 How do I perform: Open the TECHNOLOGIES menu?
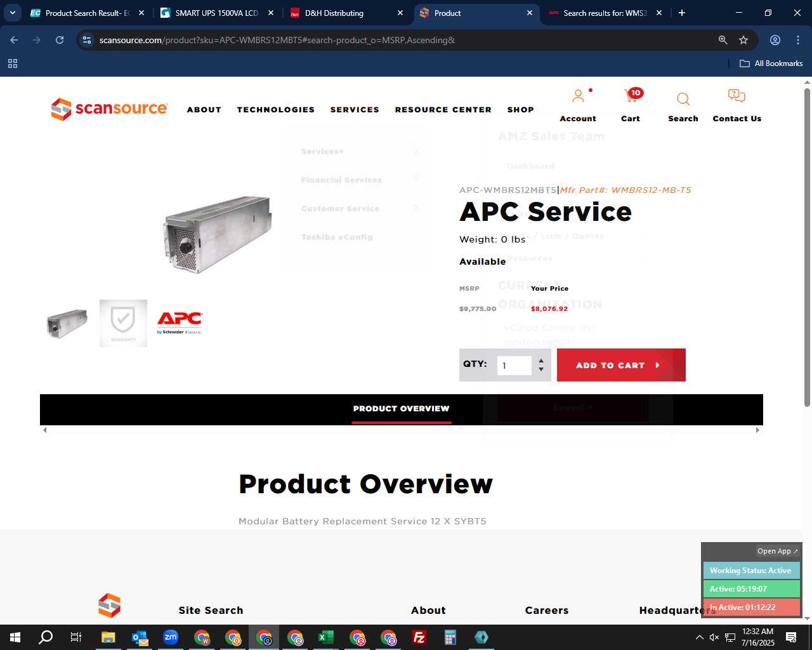pyautogui.click(x=276, y=110)
